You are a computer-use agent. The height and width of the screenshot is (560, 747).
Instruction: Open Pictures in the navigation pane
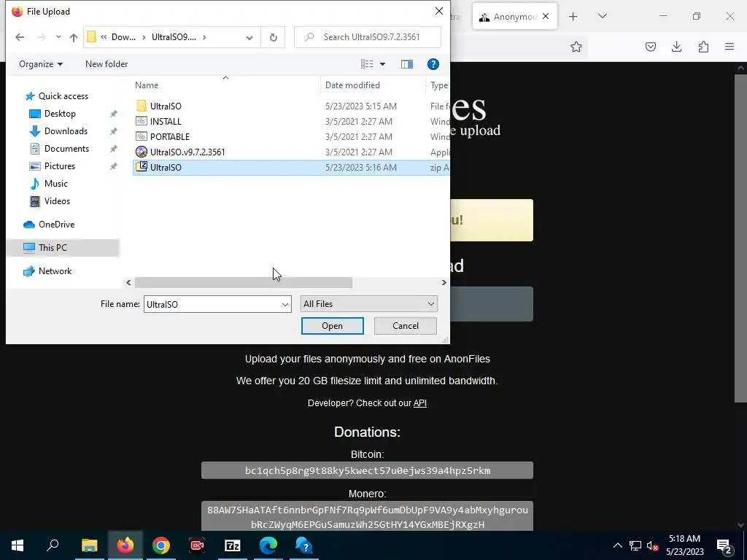(x=60, y=166)
